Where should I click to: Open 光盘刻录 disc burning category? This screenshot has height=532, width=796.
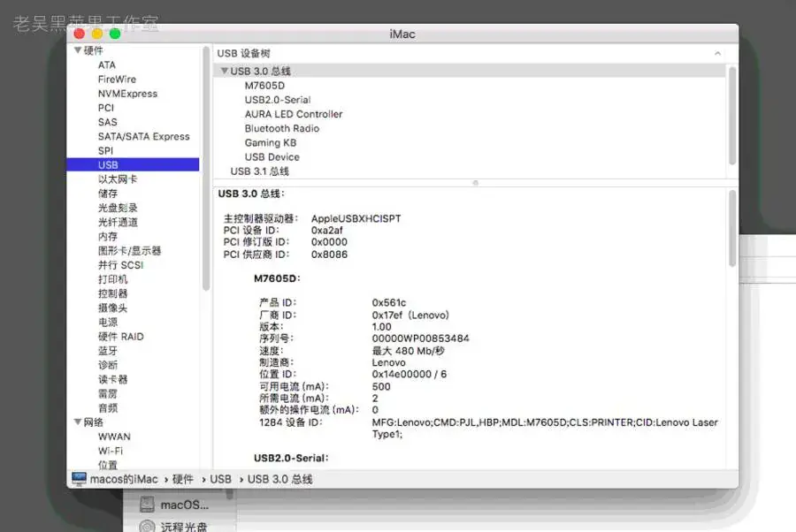118,208
